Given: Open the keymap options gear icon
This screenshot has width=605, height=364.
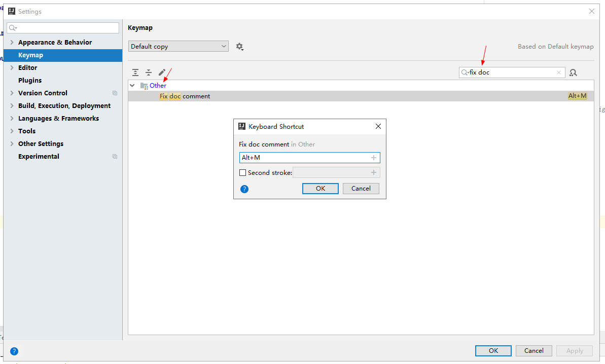Looking at the screenshot, I should pos(239,46).
